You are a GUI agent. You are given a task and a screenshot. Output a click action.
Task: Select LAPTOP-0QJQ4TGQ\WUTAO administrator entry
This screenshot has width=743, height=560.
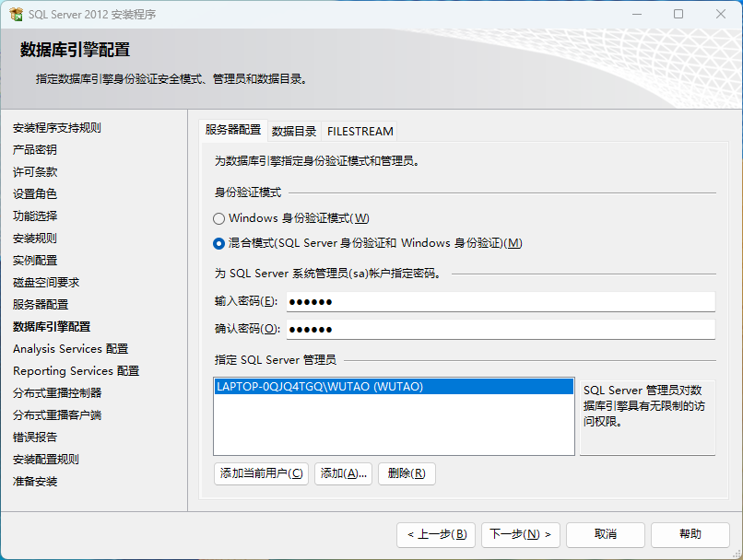point(394,386)
